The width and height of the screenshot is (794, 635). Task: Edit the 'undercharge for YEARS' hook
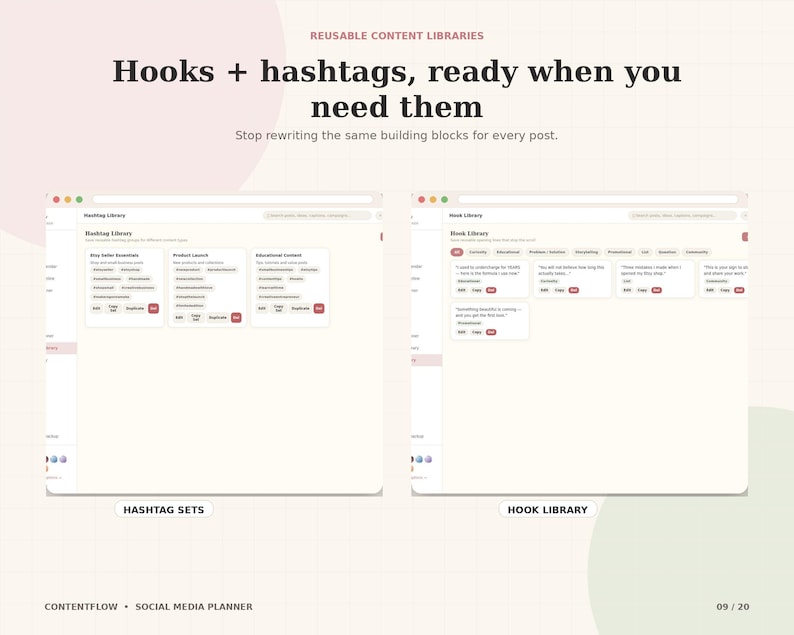[462, 290]
